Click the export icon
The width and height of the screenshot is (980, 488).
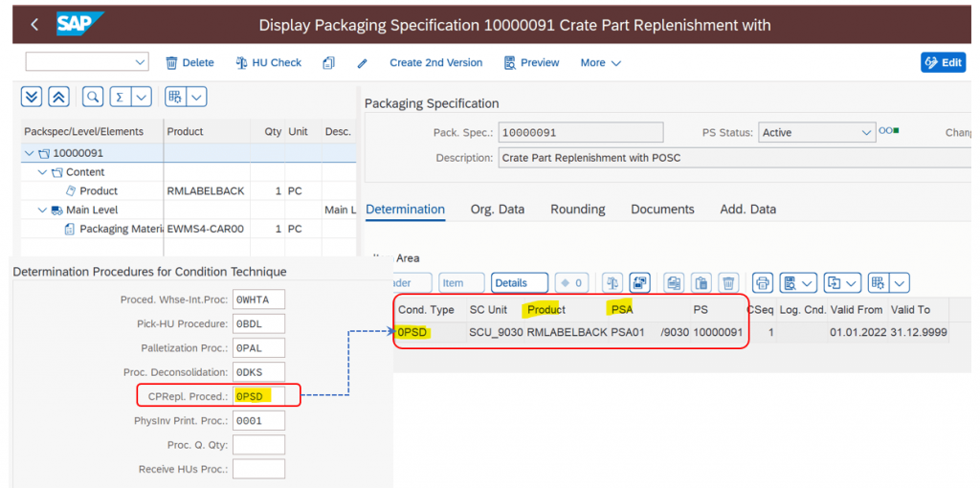point(835,283)
